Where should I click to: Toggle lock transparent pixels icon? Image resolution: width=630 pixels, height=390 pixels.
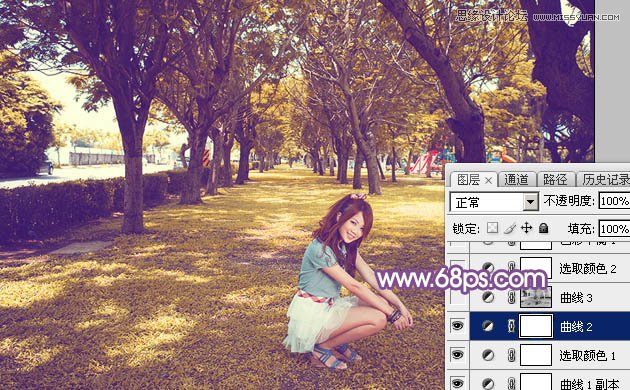click(493, 229)
